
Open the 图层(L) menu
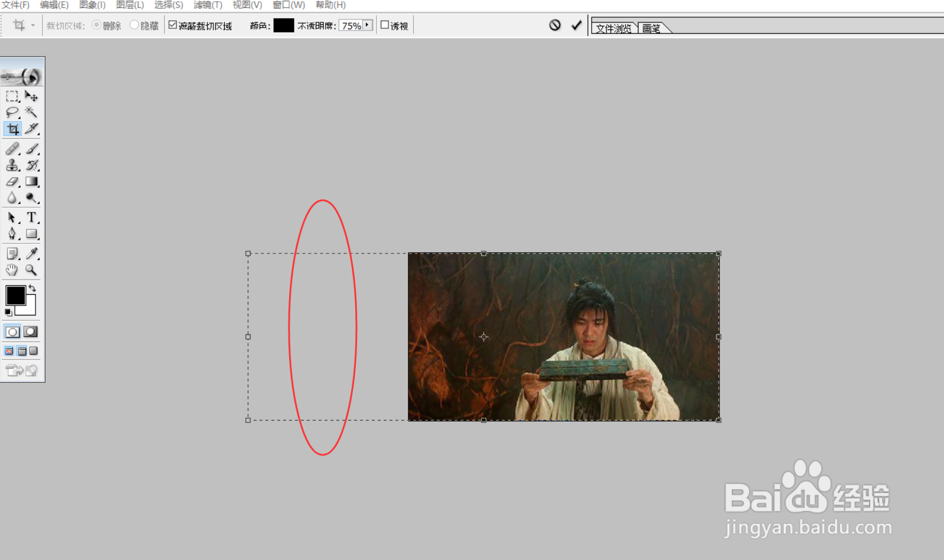[130, 5]
